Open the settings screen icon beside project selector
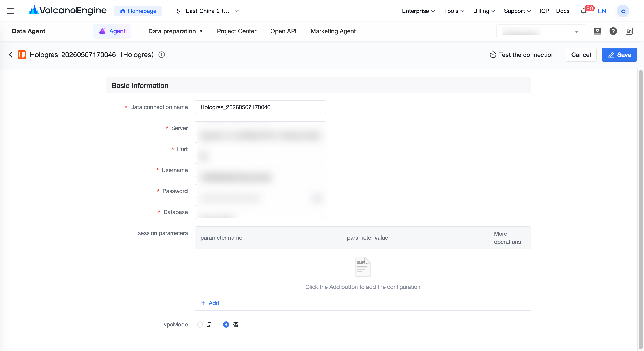This screenshot has width=644, height=351. click(597, 31)
